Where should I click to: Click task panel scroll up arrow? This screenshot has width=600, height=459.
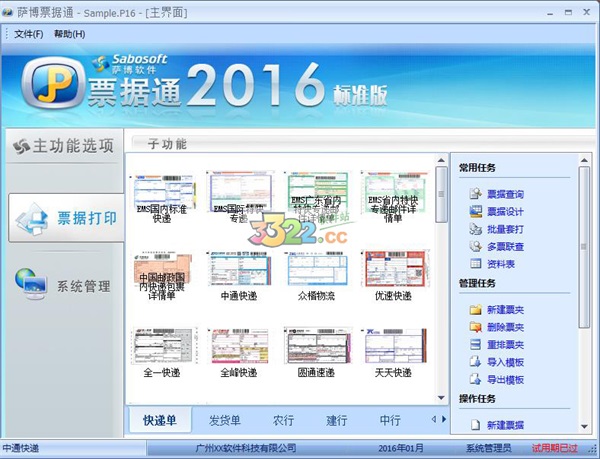[x=584, y=160]
